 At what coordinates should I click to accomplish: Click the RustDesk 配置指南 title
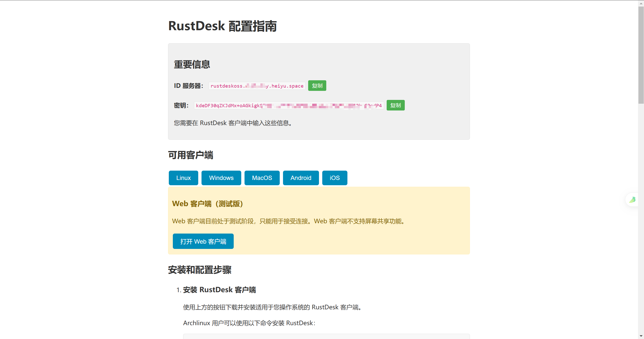(222, 26)
